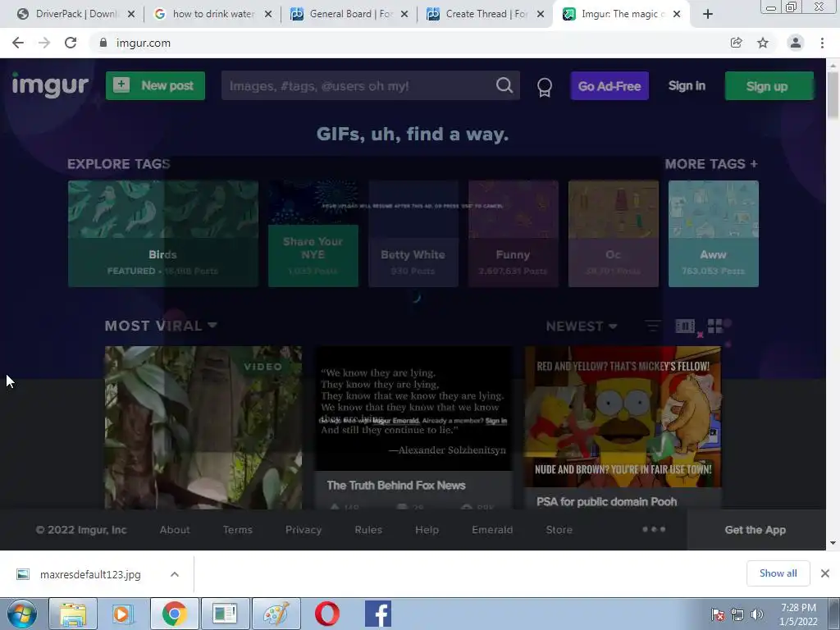840x630 pixels.
Task: Bookmark this page with the star
Action: (x=763, y=43)
